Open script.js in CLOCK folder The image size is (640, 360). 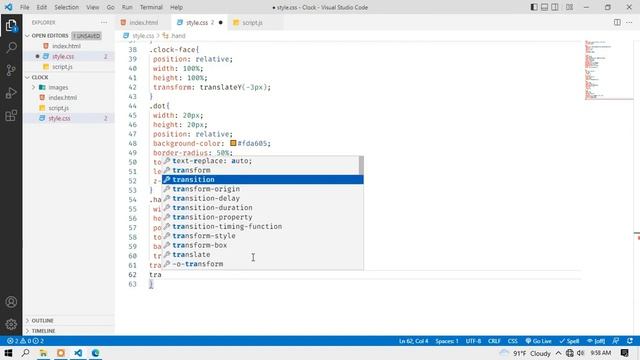click(x=58, y=108)
